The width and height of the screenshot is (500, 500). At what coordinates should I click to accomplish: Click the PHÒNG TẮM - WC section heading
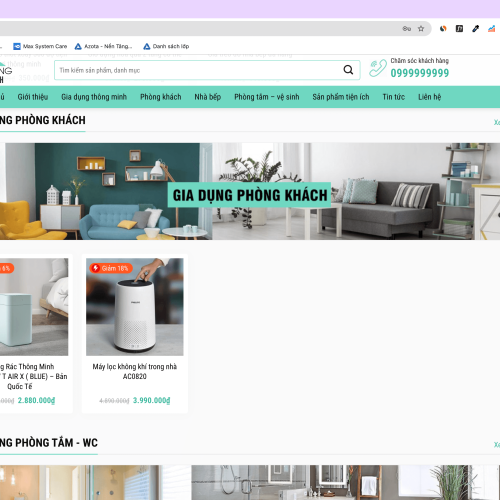point(49,443)
